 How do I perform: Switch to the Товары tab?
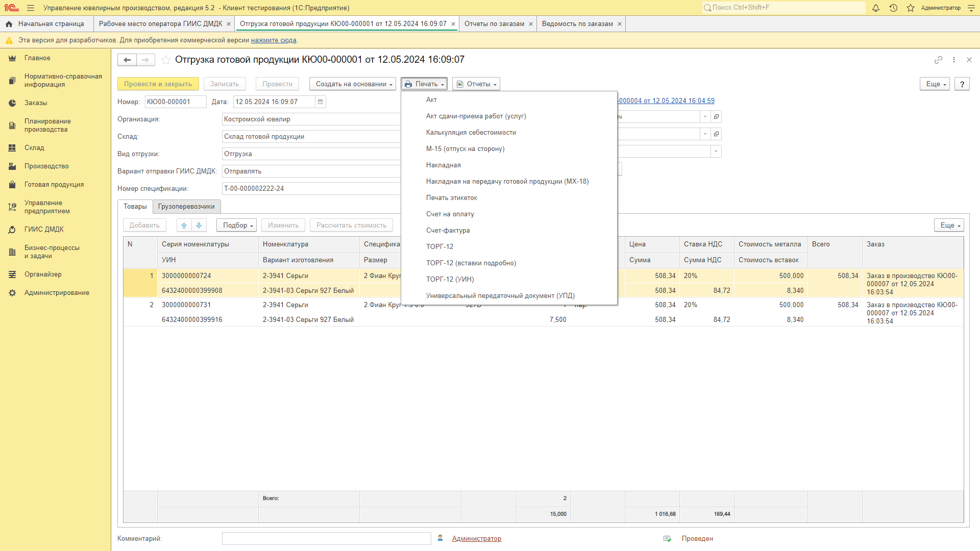(135, 207)
